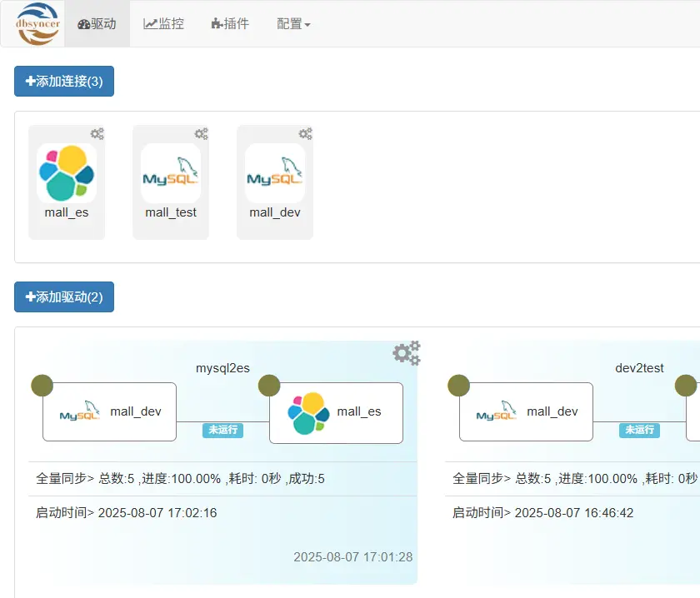Viewport: 700px width, 598px height.
Task: Click the left connection circle on mysql2es driver
Action: click(x=42, y=385)
